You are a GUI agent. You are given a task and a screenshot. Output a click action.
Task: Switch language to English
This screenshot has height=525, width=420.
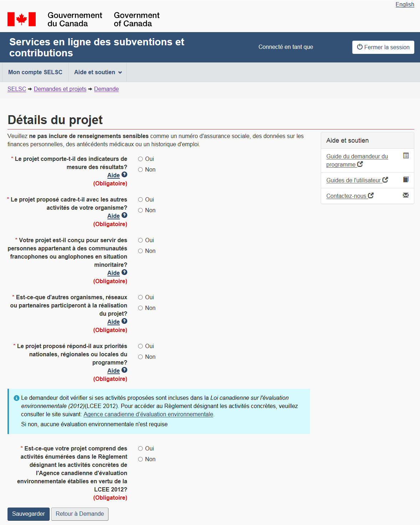pos(405,5)
